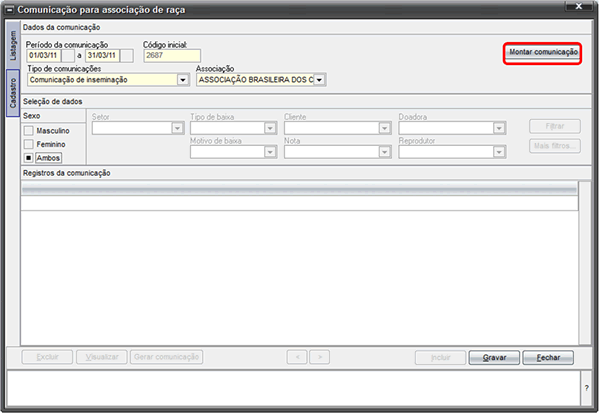Select the Cadastro vertical tab
Image resolution: width=600 pixels, height=414 pixels.
[x=13, y=93]
